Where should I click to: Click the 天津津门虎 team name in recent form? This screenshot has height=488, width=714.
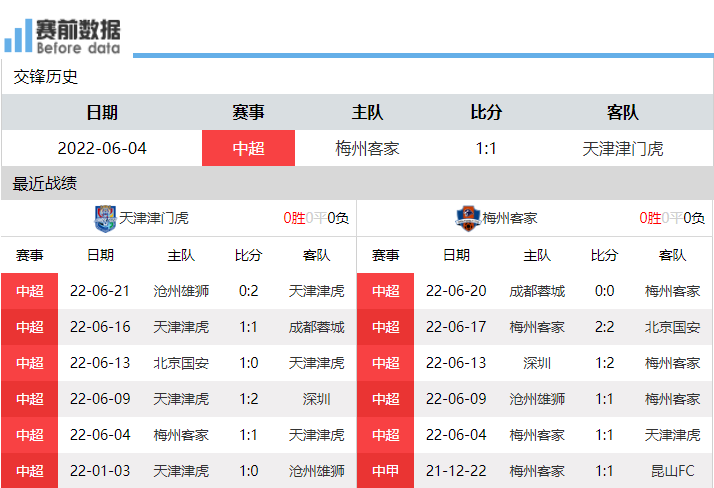(154, 218)
